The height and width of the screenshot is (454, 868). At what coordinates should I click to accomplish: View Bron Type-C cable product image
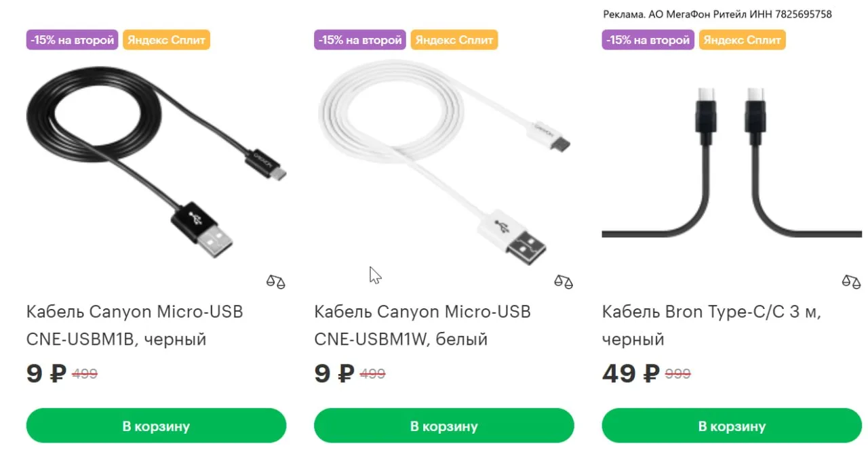(x=732, y=163)
